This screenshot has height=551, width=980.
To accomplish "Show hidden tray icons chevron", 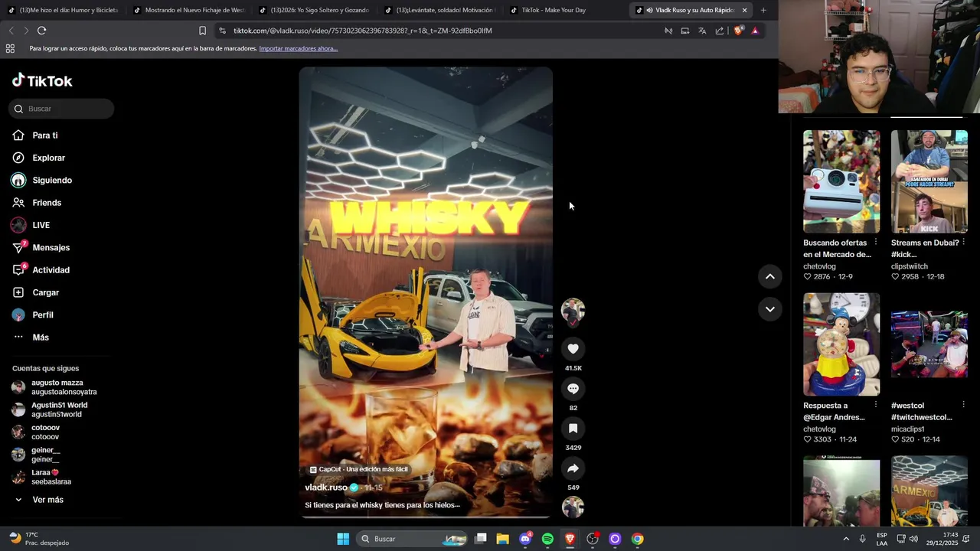I will point(846,539).
